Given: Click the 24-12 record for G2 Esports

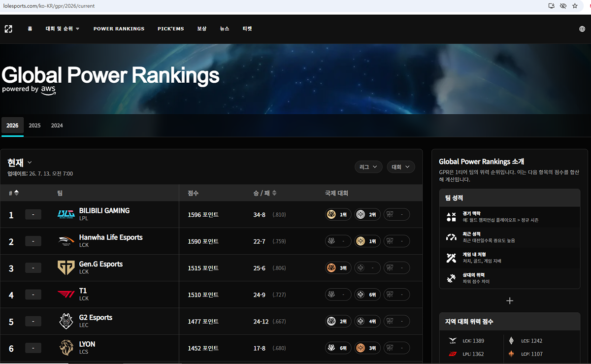Looking at the screenshot, I should point(261,322).
